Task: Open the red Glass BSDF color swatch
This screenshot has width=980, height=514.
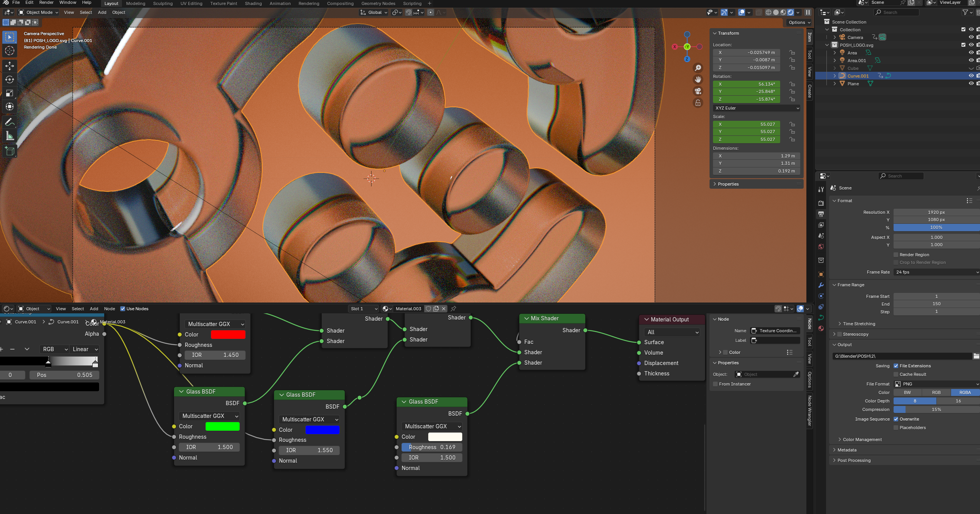Action: tap(228, 335)
